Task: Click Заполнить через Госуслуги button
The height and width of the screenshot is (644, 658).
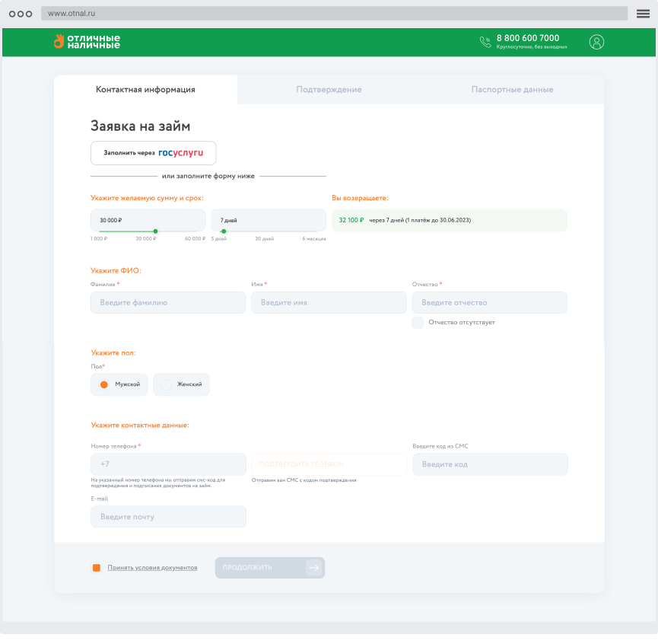Action: point(153,153)
